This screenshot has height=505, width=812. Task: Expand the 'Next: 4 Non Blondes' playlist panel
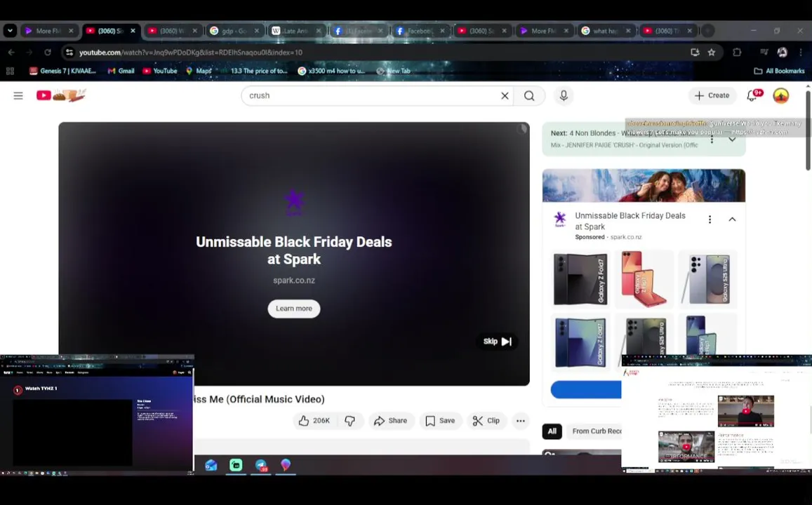tap(732, 140)
